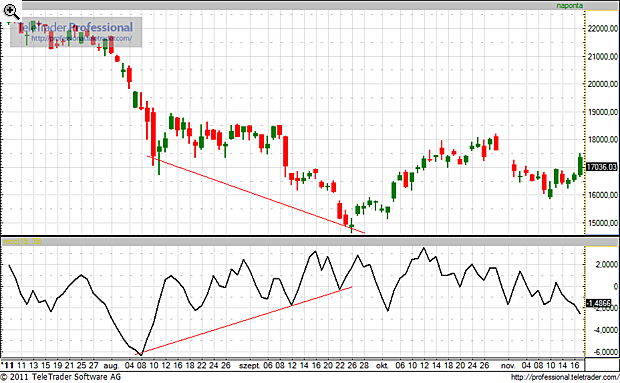Click the 'aug.' month label on time axis
Viewport: 620px width, 383px height.
pyautogui.click(x=111, y=366)
